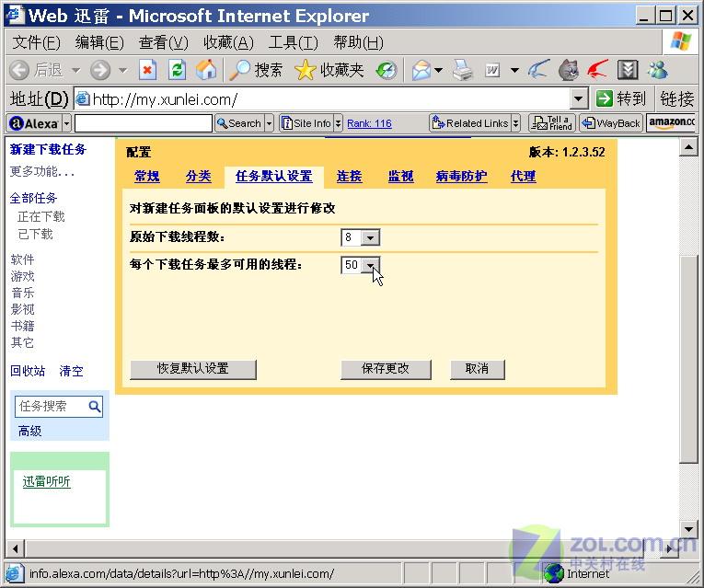704x588 pixels.
Task: Click the Alexa Search button
Action: point(239,123)
